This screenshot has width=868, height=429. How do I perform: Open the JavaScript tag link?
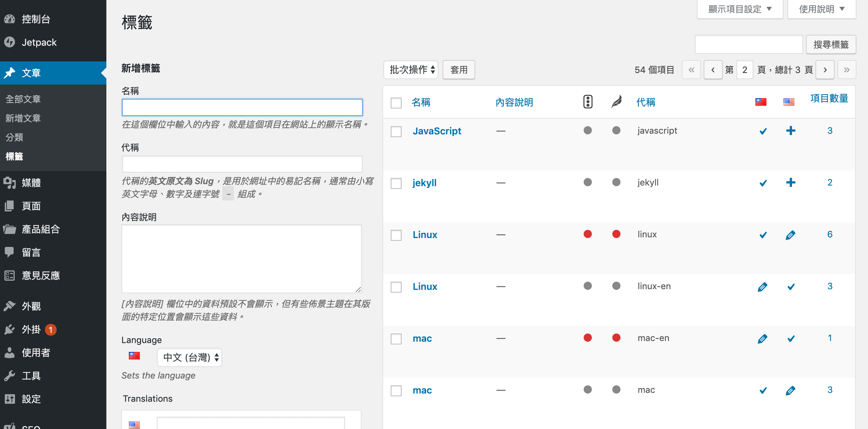(x=437, y=131)
